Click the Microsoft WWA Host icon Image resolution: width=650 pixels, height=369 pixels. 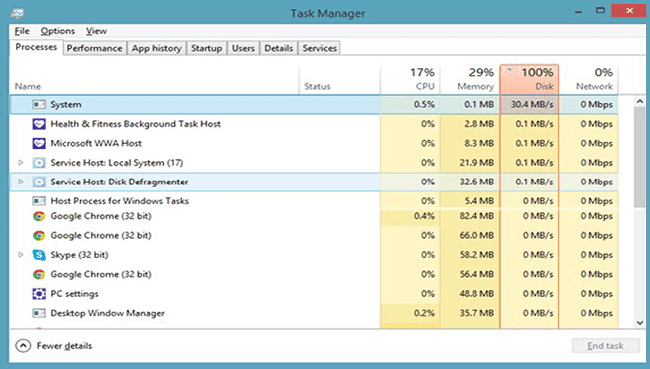pos(39,143)
